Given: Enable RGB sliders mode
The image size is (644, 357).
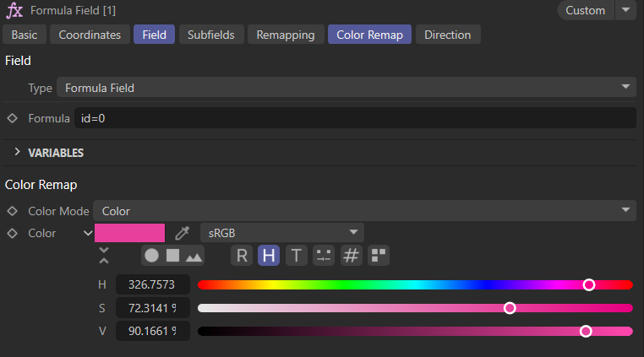Looking at the screenshot, I should pyautogui.click(x=242, y=255).
